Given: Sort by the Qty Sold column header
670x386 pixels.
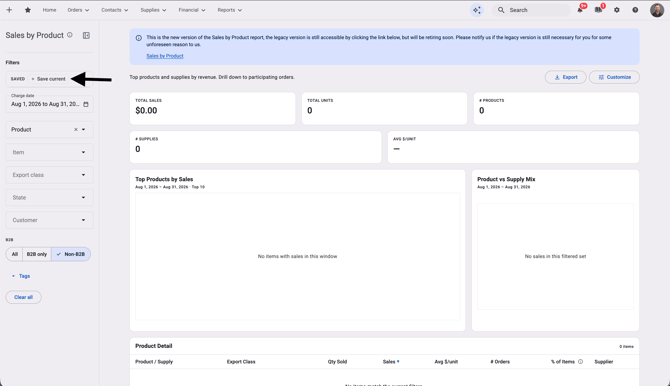Looking at the screenshot, I should point(337,362).
